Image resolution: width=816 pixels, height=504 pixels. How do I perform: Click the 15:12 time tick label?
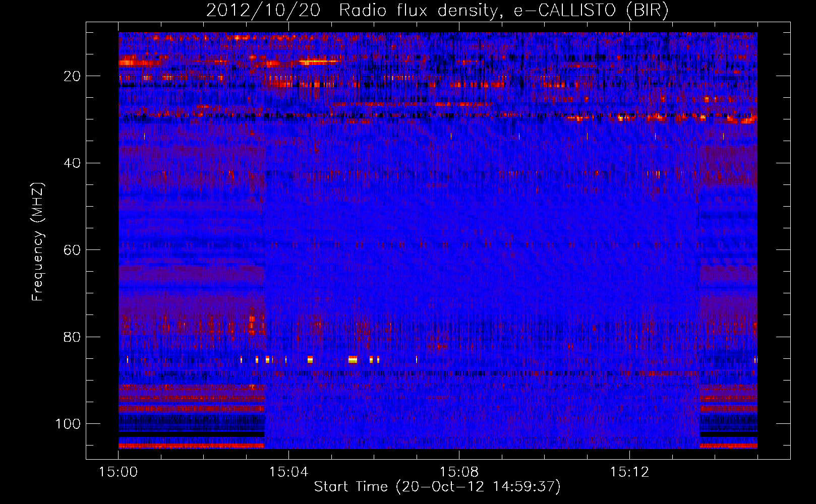629,472
